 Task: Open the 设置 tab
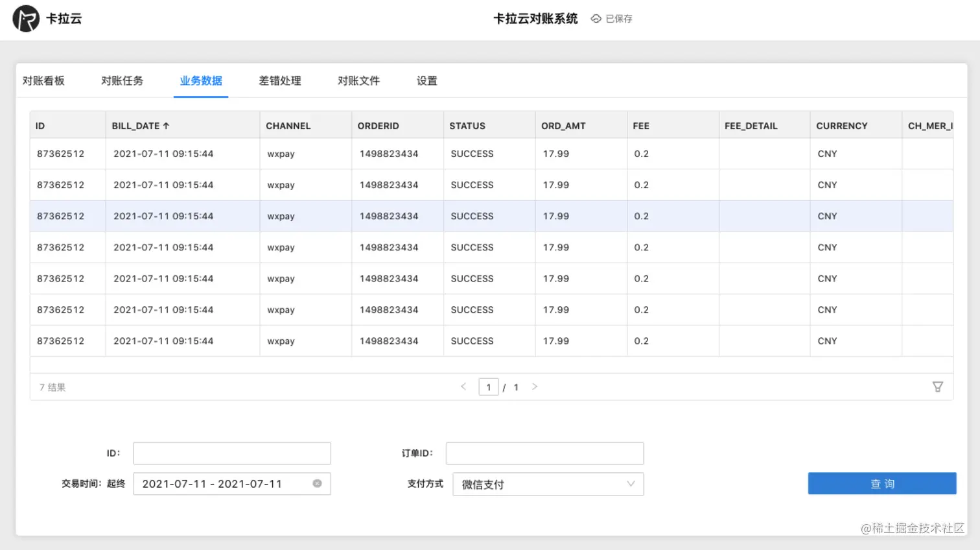(x=426, y=80)
